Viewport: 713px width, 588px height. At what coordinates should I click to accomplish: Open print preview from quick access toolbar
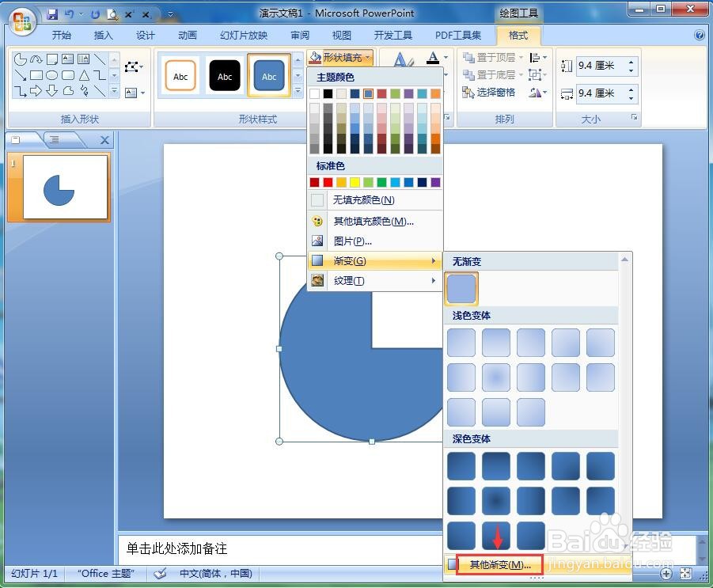pos(112,14)
